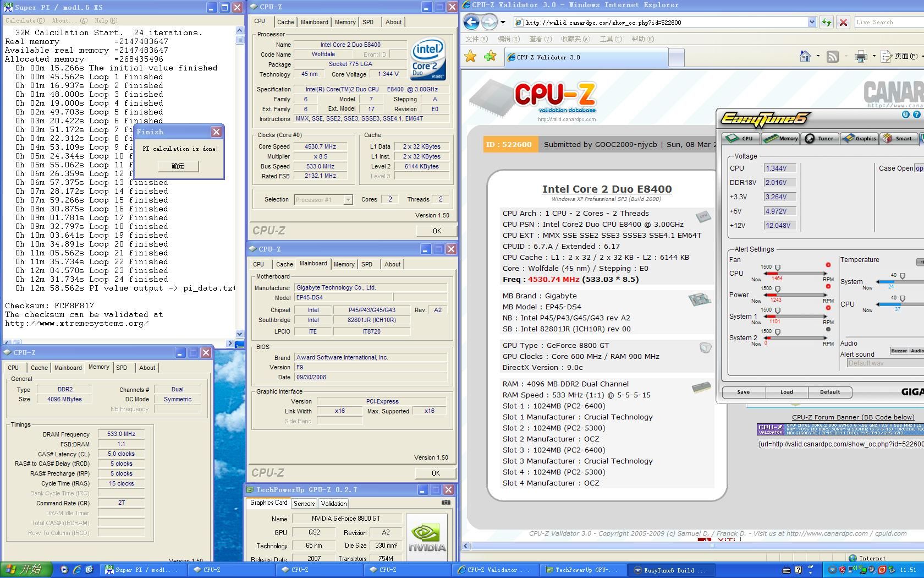Image resolution: width=924 pixels, height=578 pixels.
Task: Click the IE Back arrow button
Action: coord(471,22)
